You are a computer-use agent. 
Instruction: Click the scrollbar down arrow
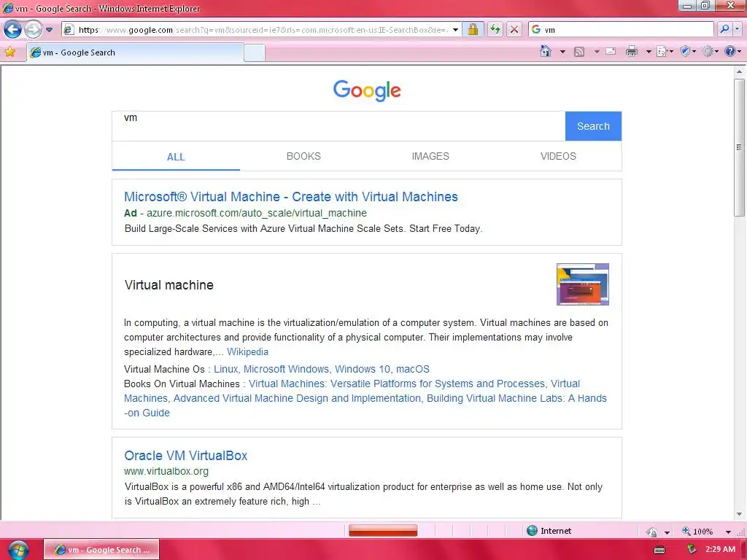(739, 514)
